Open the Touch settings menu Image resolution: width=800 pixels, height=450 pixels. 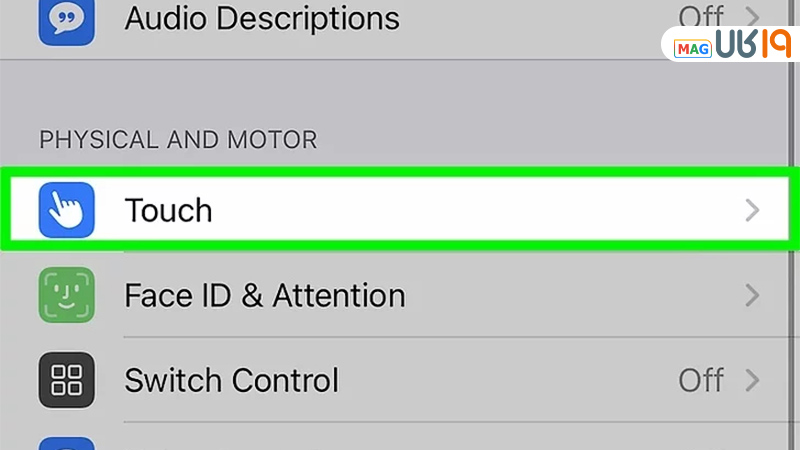pos(168,210)
